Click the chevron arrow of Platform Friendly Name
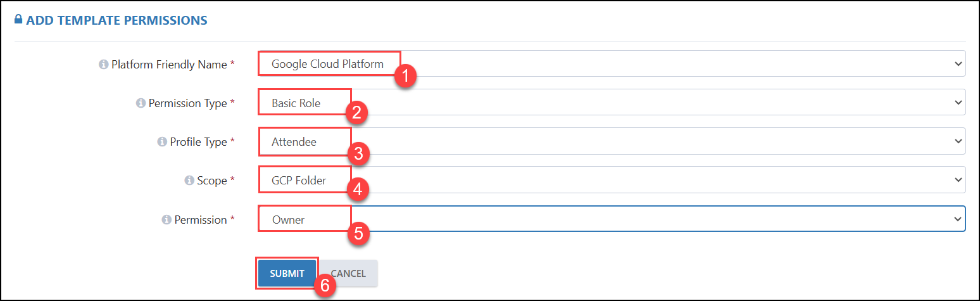 click(957, 64)
